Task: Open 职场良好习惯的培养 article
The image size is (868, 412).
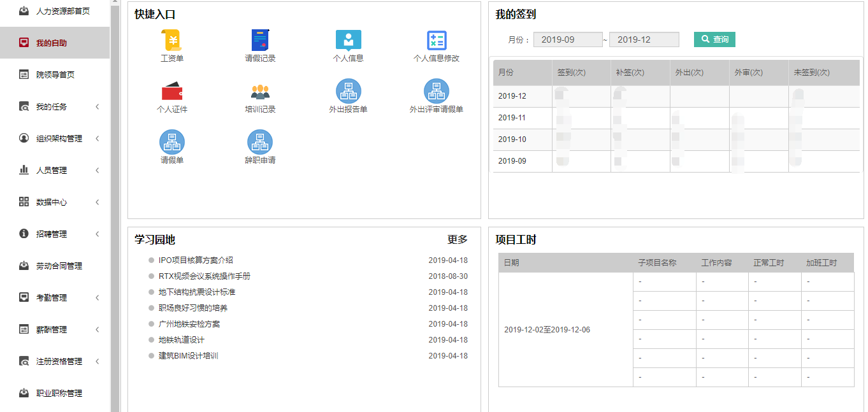Action: click(x=193, y=308)
